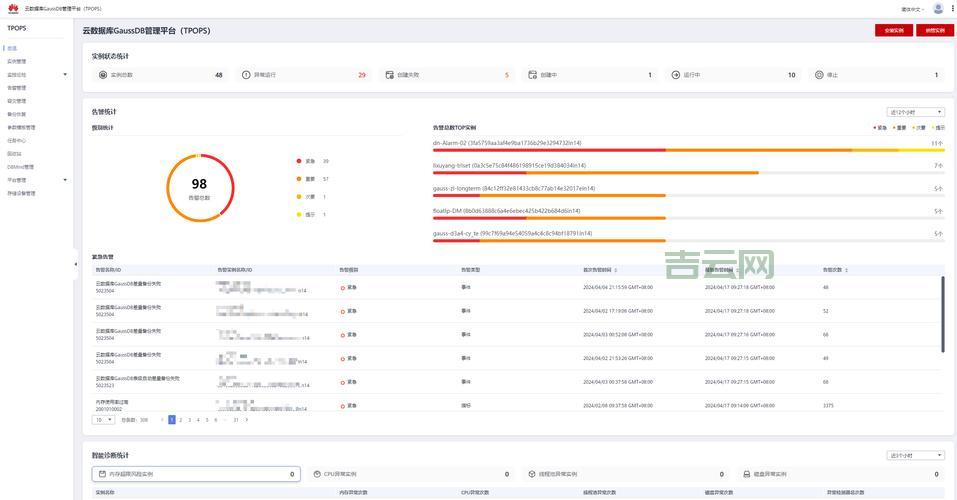Click the 实例总数 stat icon
The width and height of the screenshot is (957, 500).
[103, 75]
